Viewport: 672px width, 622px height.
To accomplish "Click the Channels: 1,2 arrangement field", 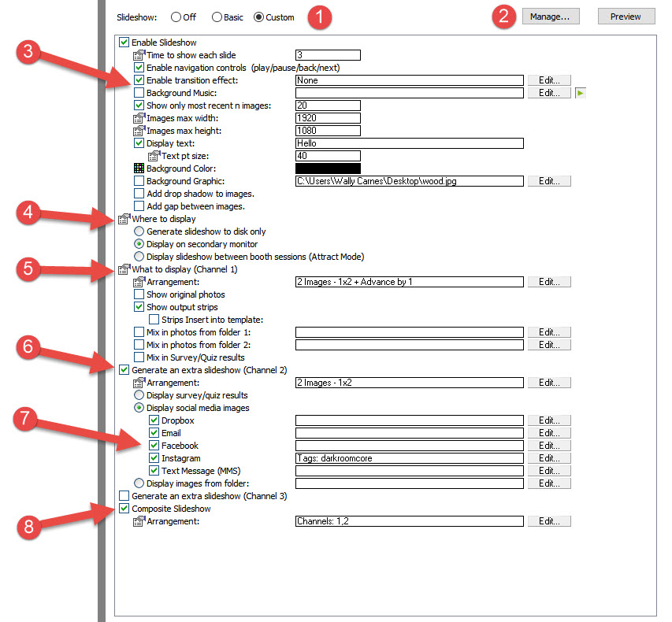I will [x=410, y=521].
